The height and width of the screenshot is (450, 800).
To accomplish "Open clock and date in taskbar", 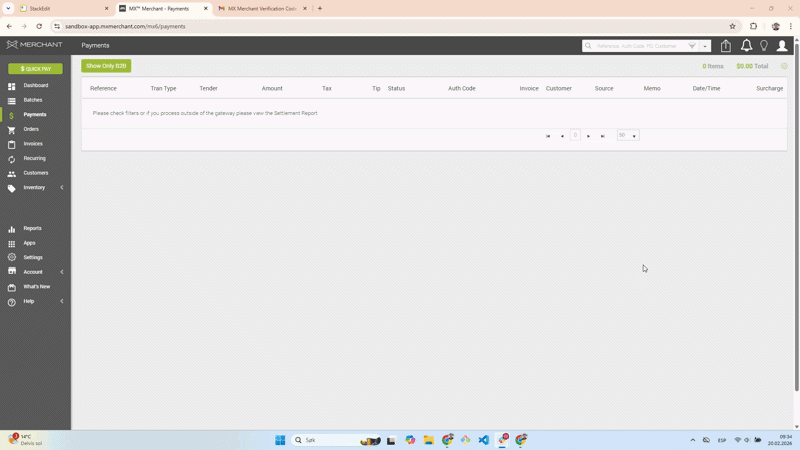I will click(x=780, y=440).
